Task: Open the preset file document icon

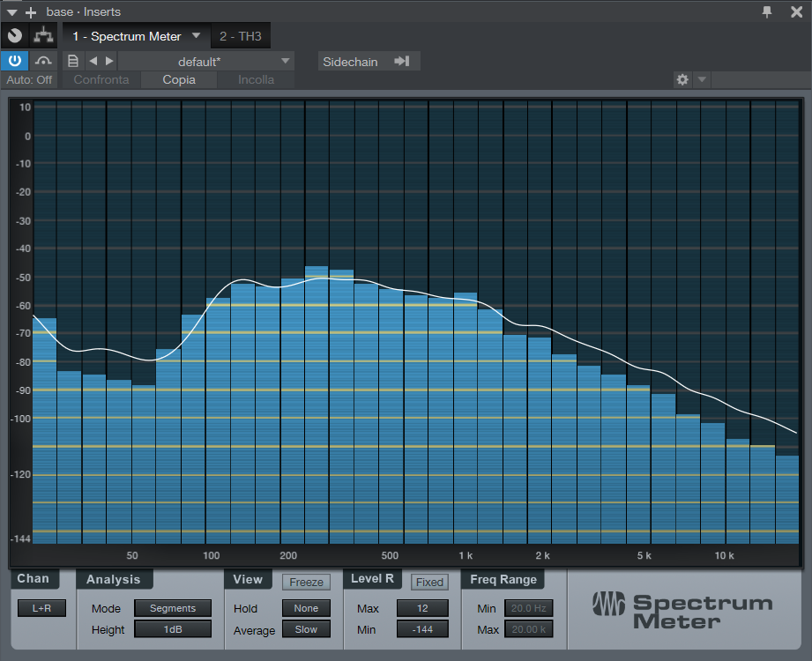Action: (x=73, y=61)
